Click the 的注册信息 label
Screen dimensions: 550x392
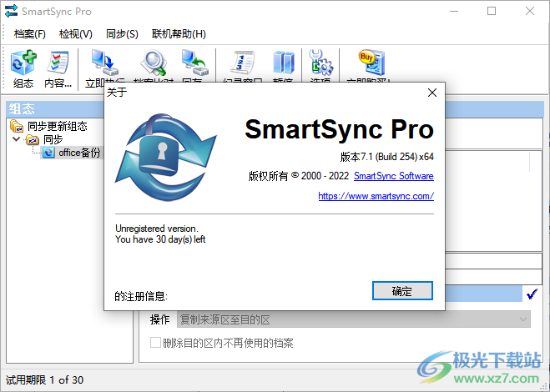141,296
